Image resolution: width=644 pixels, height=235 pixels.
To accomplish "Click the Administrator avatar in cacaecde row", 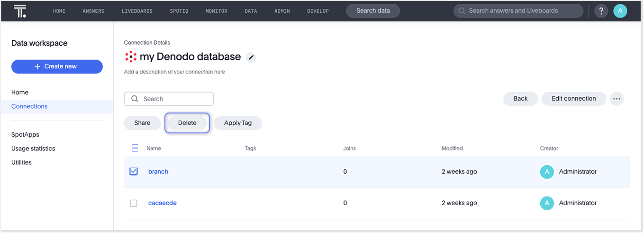I will pyautogui.click(x=547, y=203).
